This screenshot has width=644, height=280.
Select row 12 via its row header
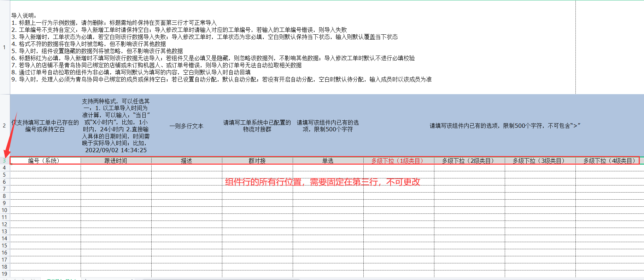pos(5,224)
